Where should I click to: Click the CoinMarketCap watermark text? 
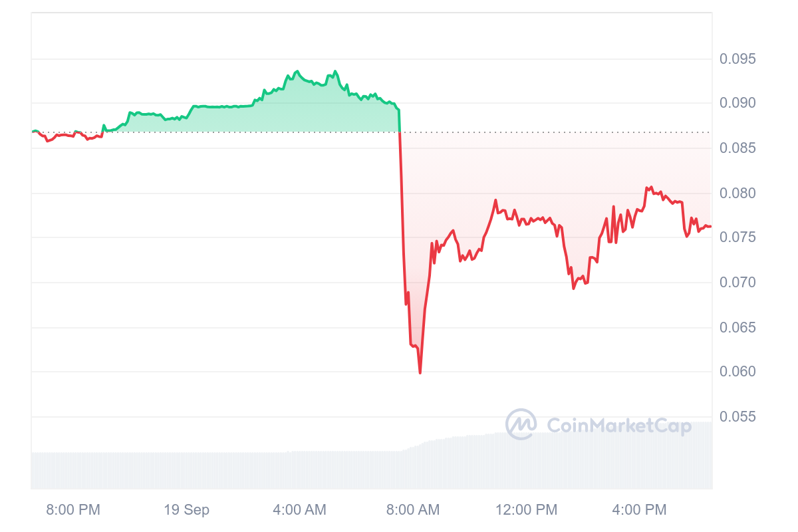pyautogui.click(x=618, y=426)
